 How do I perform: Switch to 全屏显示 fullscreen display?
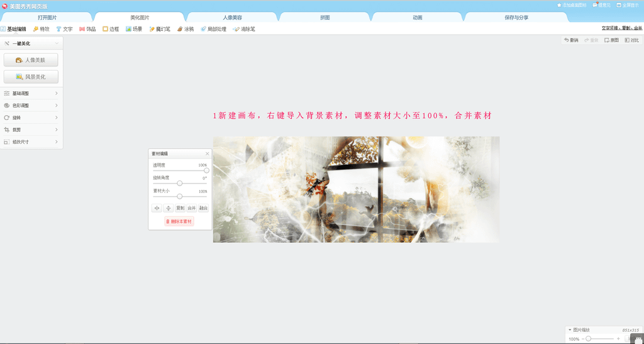[x=628, y=5]
